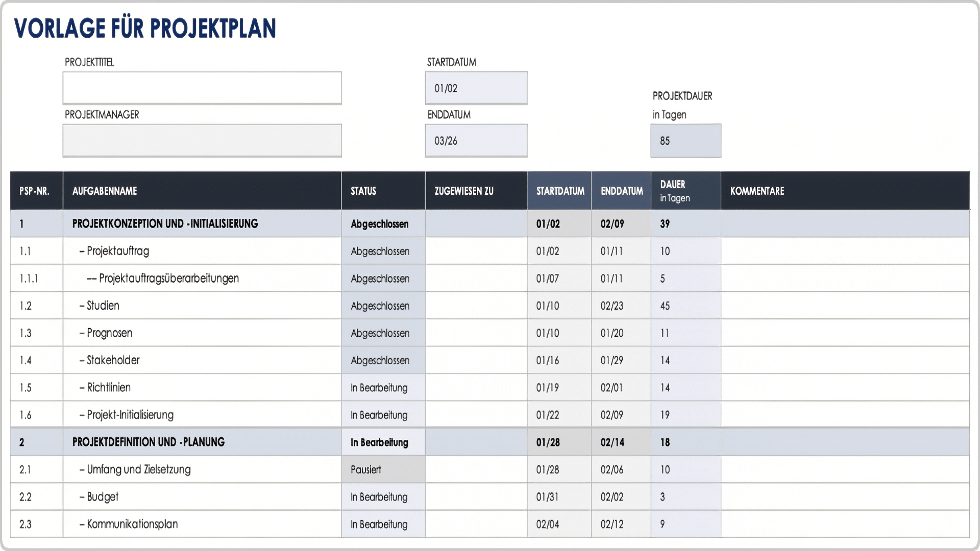Click PSP number 2.3
This screenshot has height=551, width=980.
tap(36, 524)
